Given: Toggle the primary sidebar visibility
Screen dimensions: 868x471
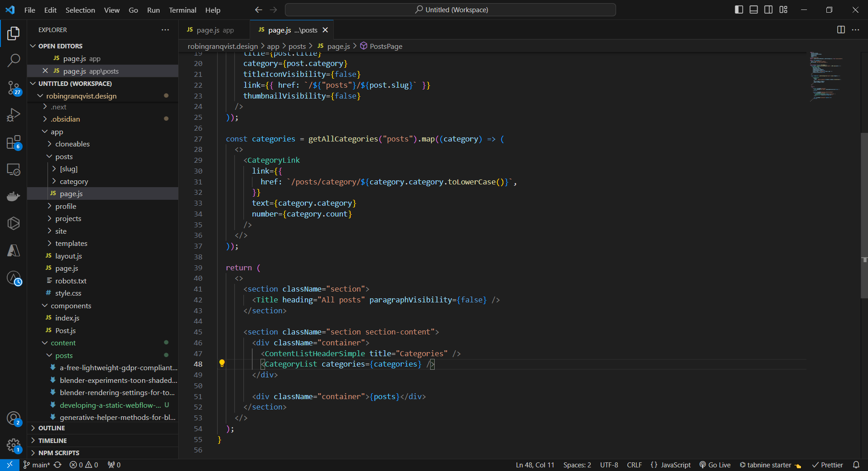Looking at the screenshot, I should click(739, 9).
